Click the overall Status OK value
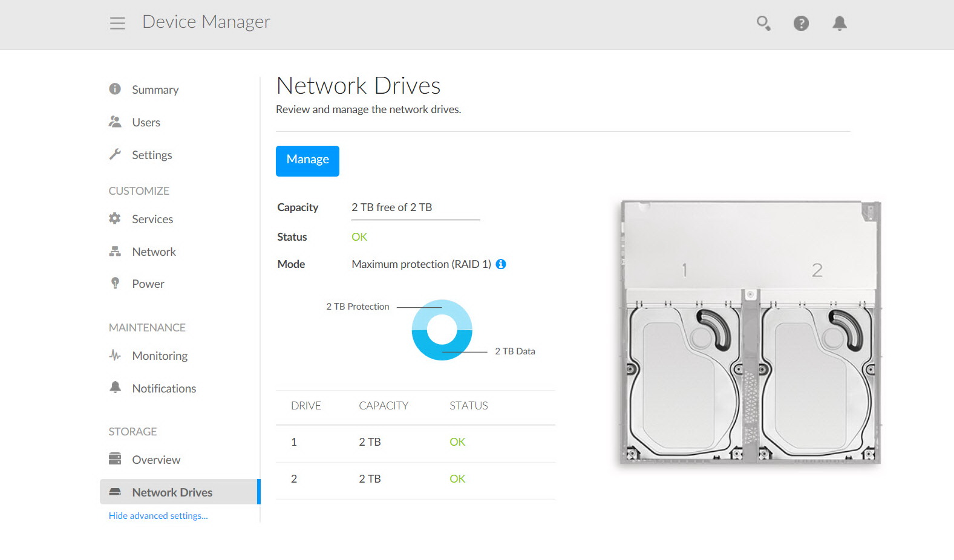 click(x=359, y=237)
